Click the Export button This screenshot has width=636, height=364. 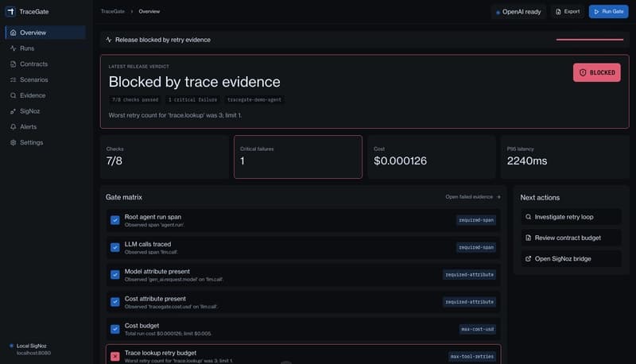568,11
